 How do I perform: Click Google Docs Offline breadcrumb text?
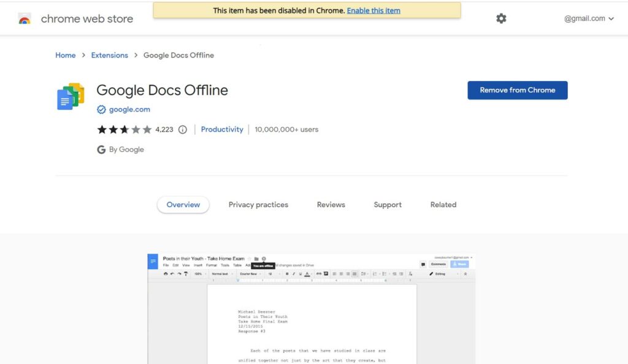[178, 55]
